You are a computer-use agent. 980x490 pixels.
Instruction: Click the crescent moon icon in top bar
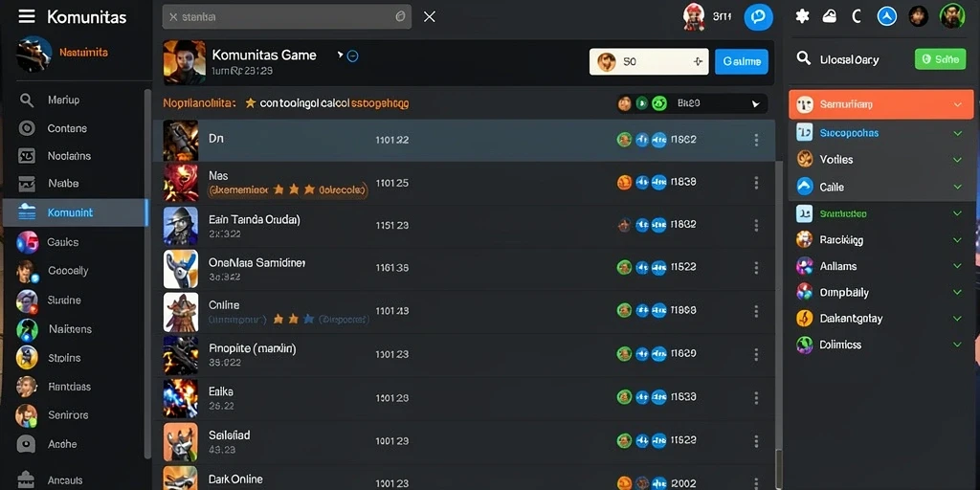coord(857,16)
